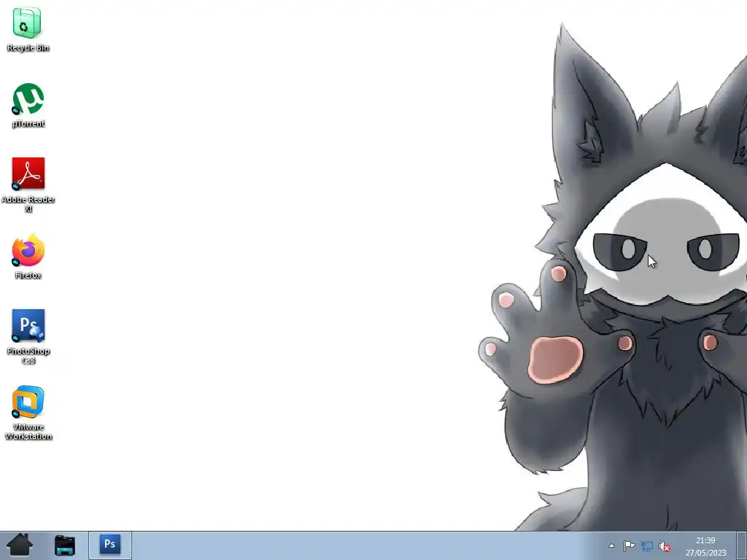Open the clock showing 21:39
Image resolution: width=747 pixels, height=560 pixels.
[x=705, y=540]
